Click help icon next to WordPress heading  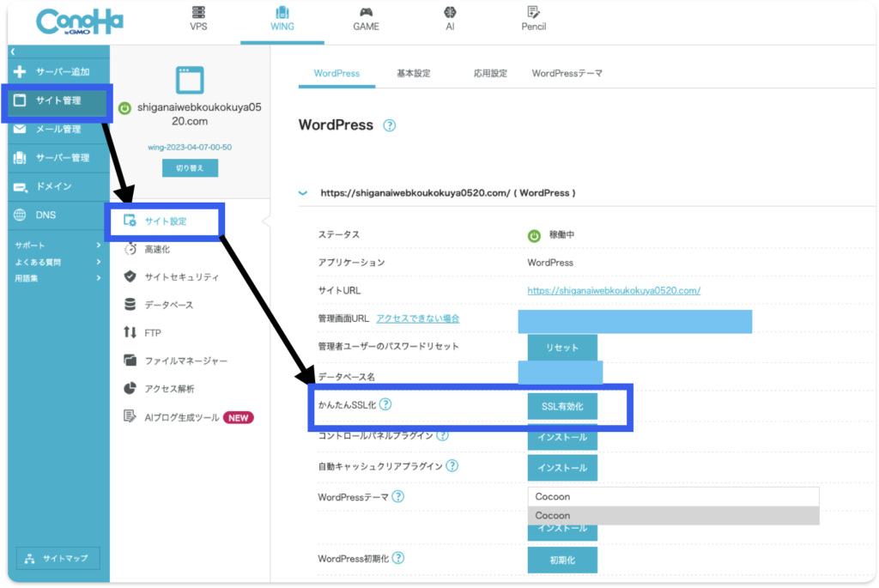click(390, 125)
